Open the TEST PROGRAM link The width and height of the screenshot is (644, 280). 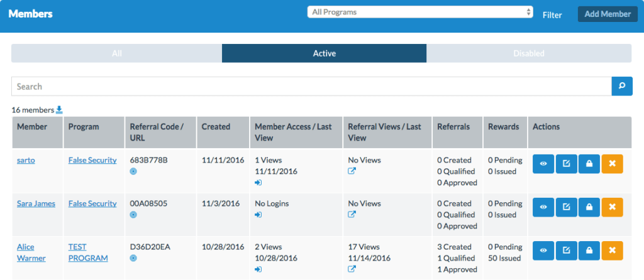(88, 252)
